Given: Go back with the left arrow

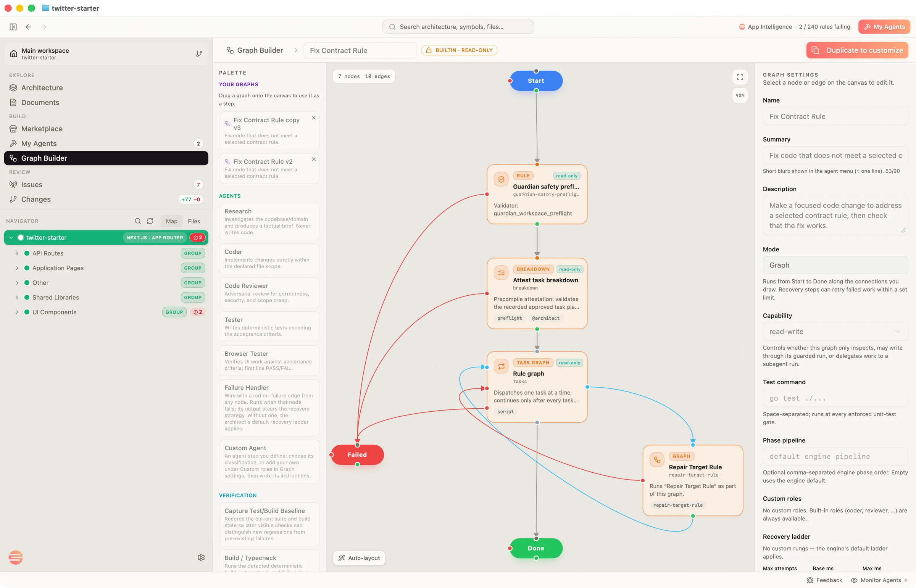Looking at the screenshot, I should coord(28,27).
